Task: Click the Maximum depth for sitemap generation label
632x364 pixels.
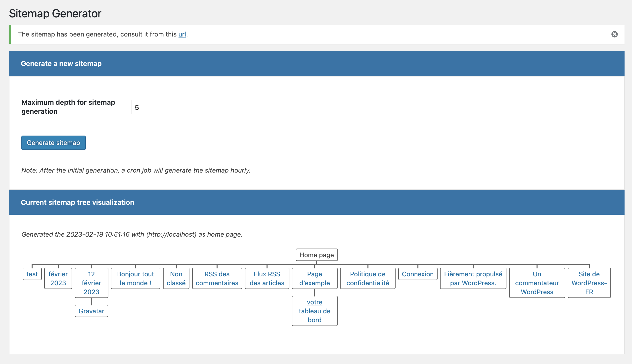Action: pyautogui.click(x=68, y=107)
